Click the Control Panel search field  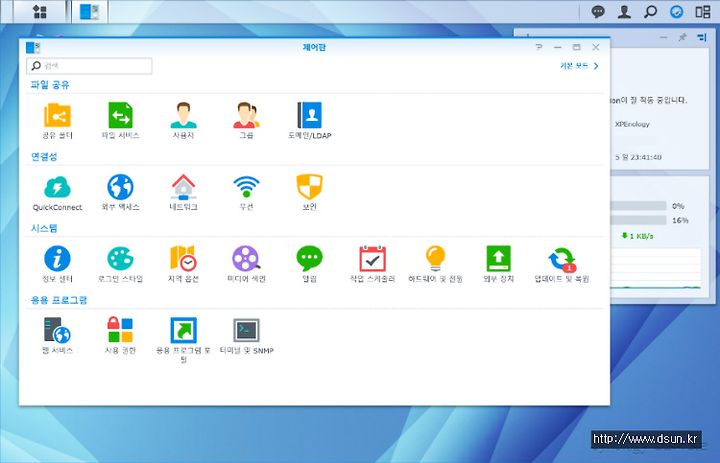89,66
